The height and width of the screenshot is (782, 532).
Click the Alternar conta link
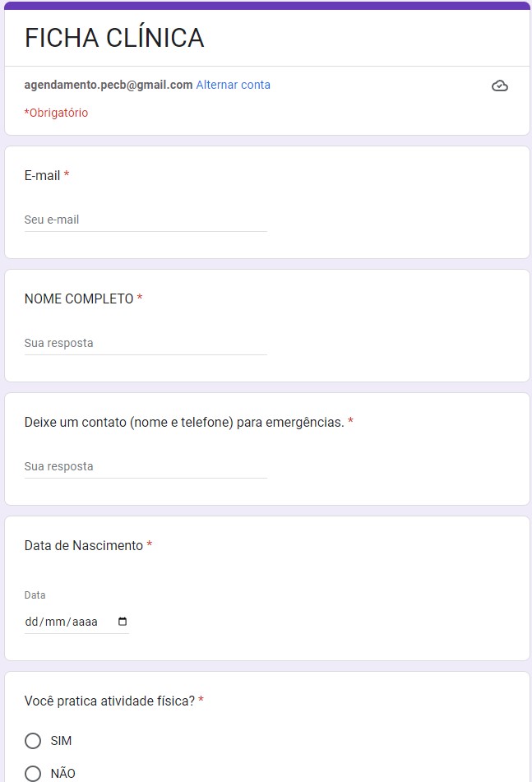pos(233,85)
